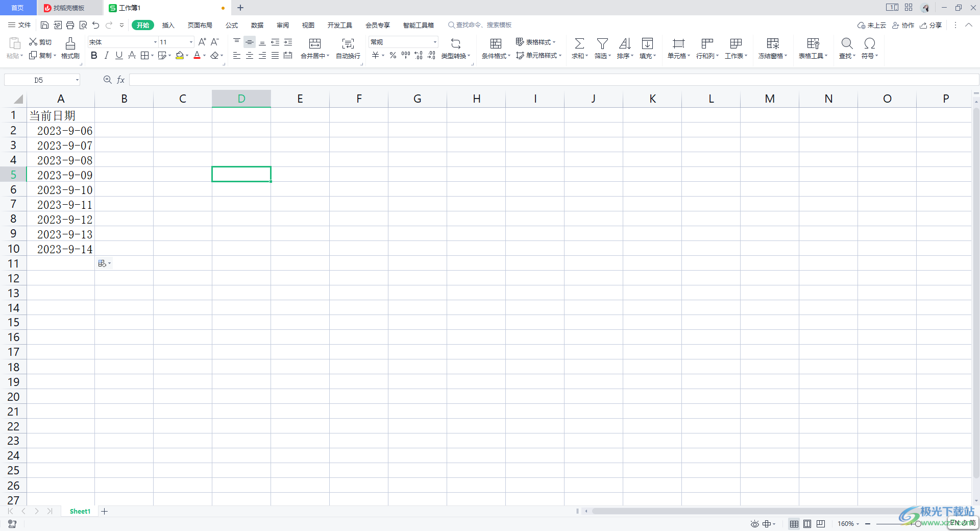
Task: Click thousands separator (000) icon
Action: click(406, 55)
